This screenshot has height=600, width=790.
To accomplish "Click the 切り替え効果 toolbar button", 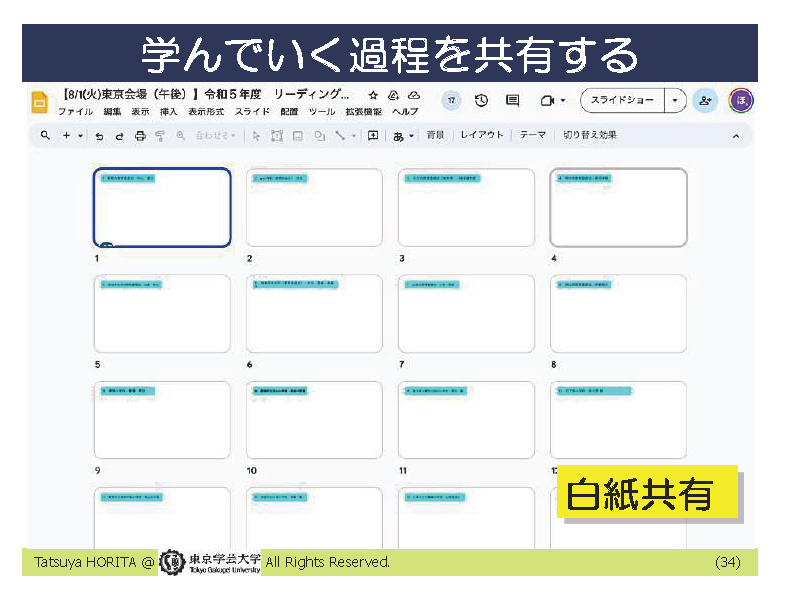I will 589,135.
